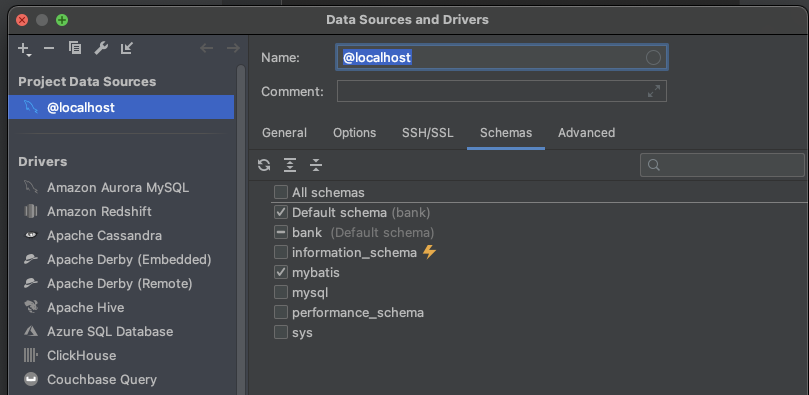Click the schema search input field
The width and height of the screenshot is (809, 395).
(x=722, y=165)
